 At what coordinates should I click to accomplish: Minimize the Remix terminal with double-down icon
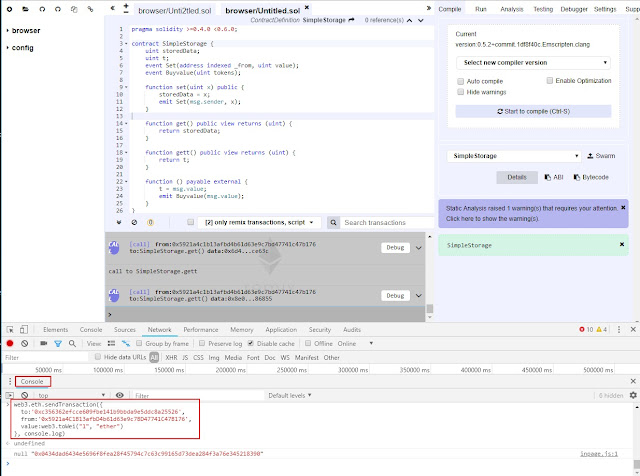[x=119, y=222]
